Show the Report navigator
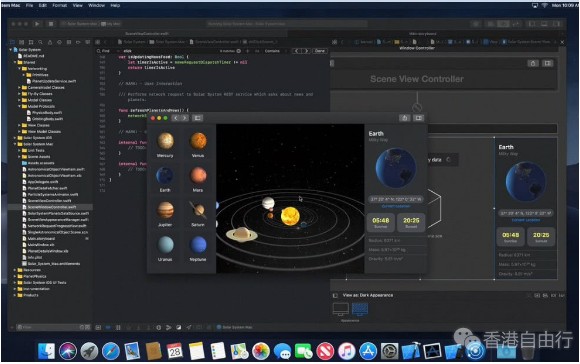580x364 pixels. pyautogui.click(x=88, y=42)
